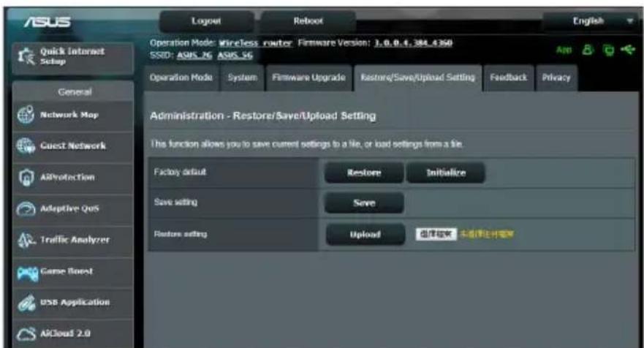
Task: Open Guest Network from sidebar
Action: (x=73, y=147)
